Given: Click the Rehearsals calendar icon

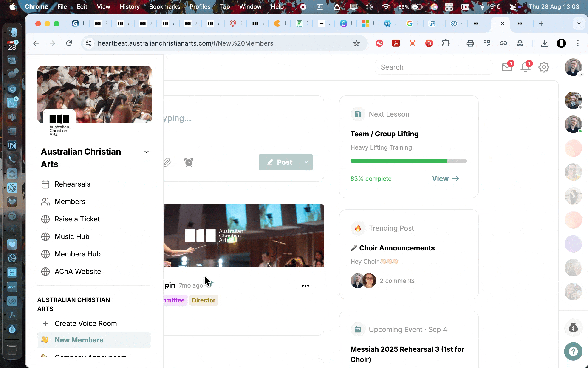Looking at the screenshot, I should 45,184.
